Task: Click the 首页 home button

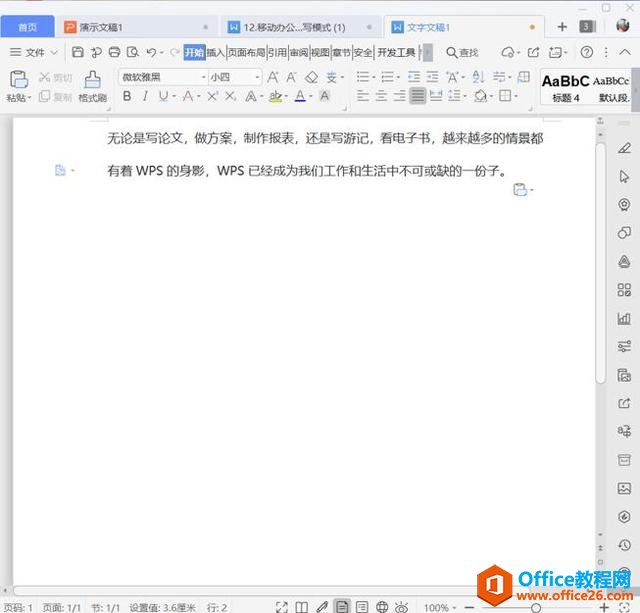Action: (x=28, y=27)
